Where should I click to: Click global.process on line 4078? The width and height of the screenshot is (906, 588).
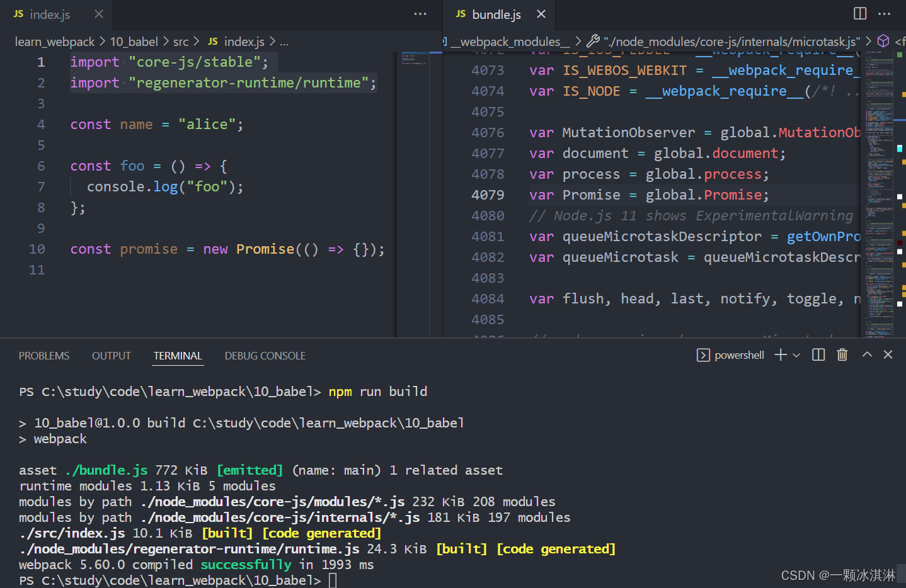tap(703, 174)
